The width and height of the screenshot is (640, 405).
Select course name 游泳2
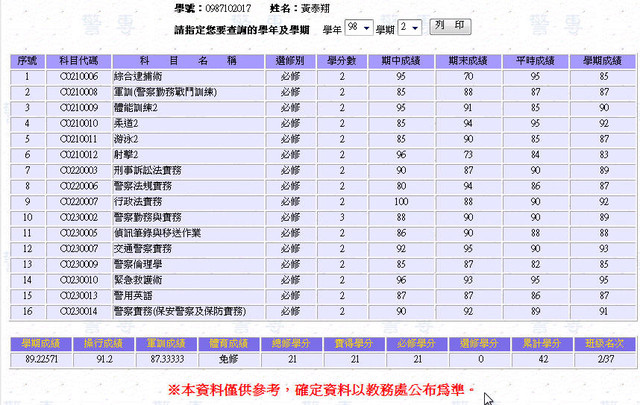[126, 139]
